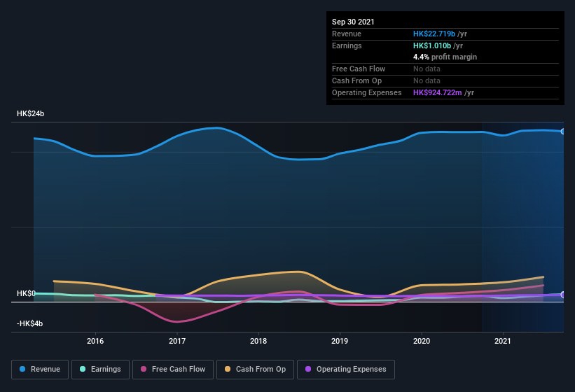Click the Revenue tooltip row label

[x=347, y=34]
